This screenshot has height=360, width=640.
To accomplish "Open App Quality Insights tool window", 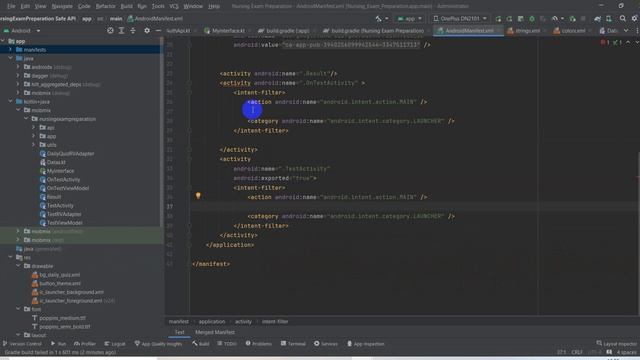I will pos(158,344).
